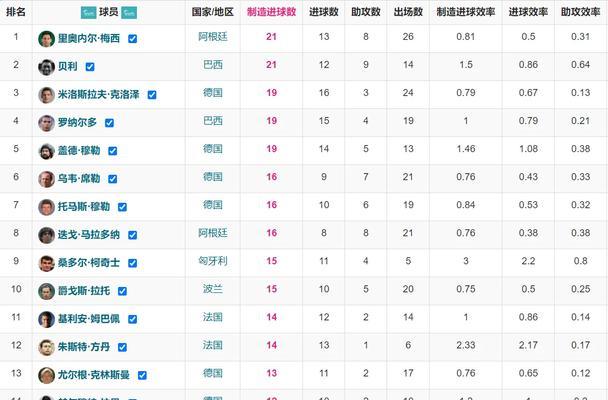Toggle the checkbox beside 盖德·穆勒
This screenshot has width=608, height=400.
[x=113, y=151]
